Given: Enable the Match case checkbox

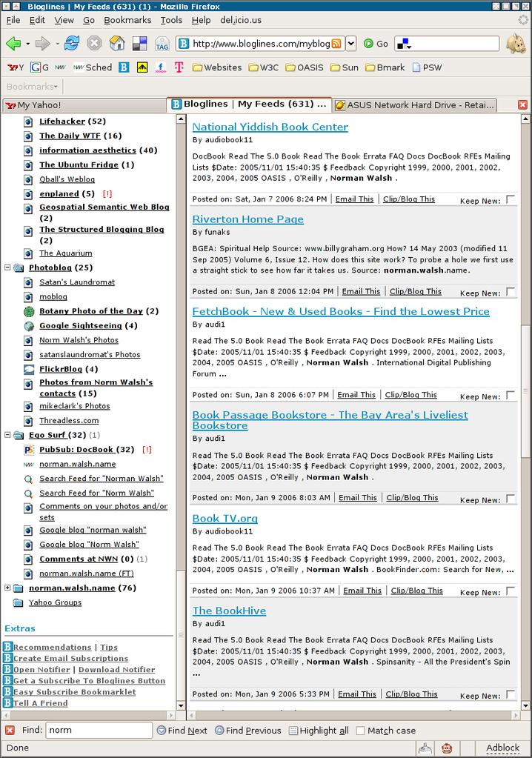Looking at the screenshot, I should pyautogui.click(x=360, y=731).
